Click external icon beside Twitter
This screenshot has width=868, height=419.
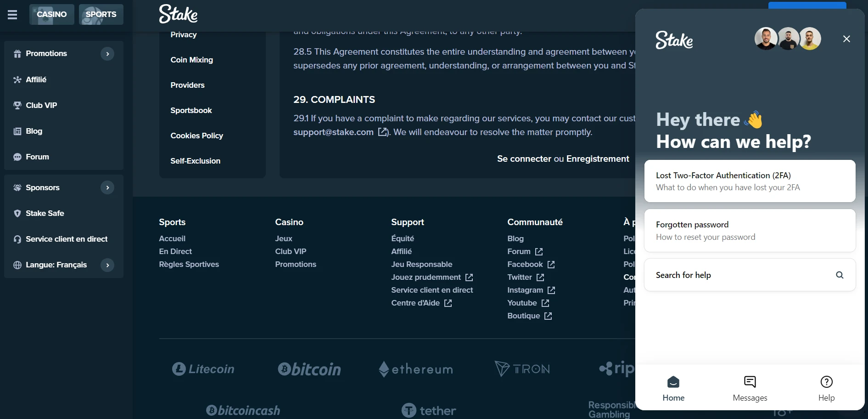click(x=540, y=277)
